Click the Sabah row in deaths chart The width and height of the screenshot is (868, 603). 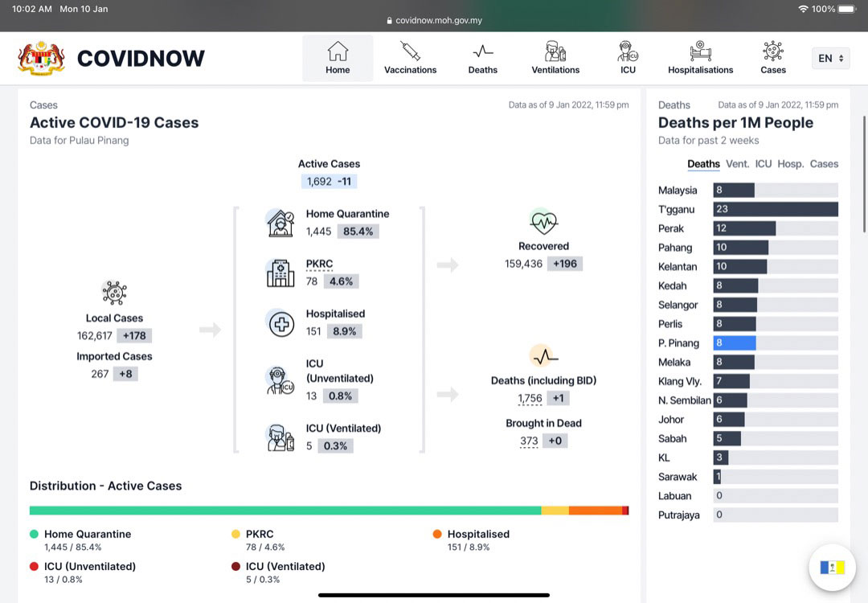[x=748, y=438]
